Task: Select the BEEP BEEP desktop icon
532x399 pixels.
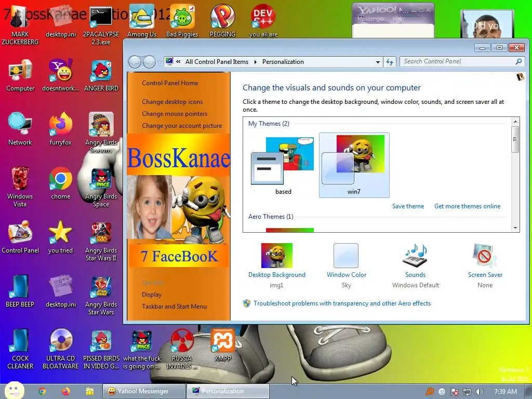Action: click(20, 291)
